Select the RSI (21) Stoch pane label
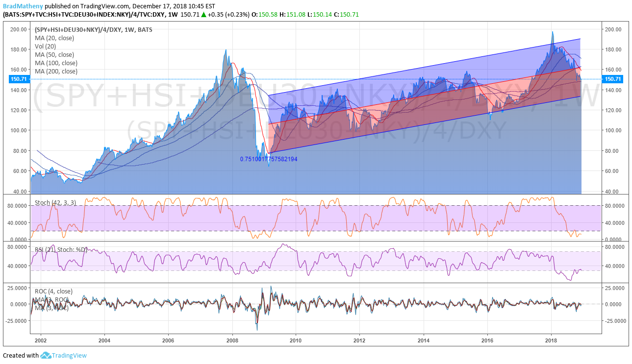The height and width of the screenshot is (364, 632). click(x=61, y=249)
